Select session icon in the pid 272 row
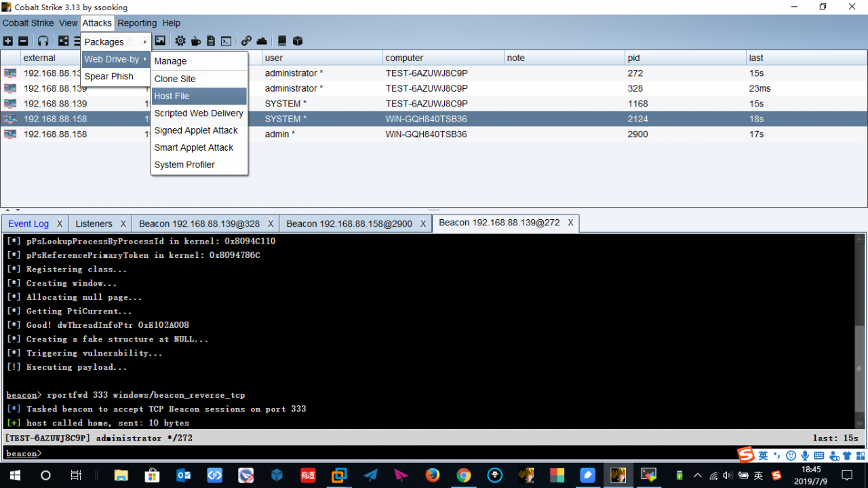This screenshot has height=488, width=868. point(10,73)
